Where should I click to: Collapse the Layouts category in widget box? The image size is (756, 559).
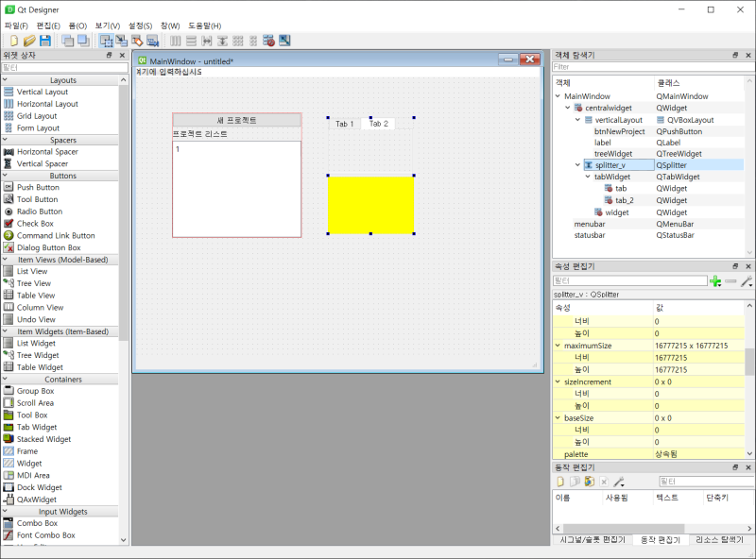coord(5,80)
